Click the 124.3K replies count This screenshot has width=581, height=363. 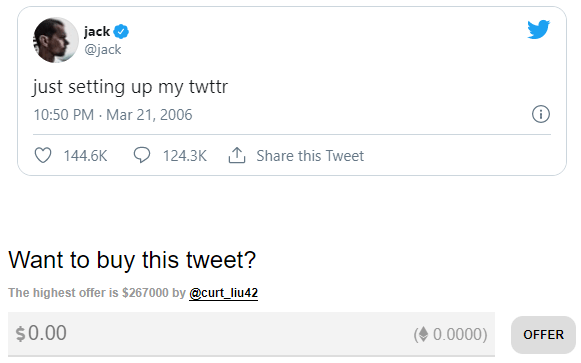click(185, 156)
